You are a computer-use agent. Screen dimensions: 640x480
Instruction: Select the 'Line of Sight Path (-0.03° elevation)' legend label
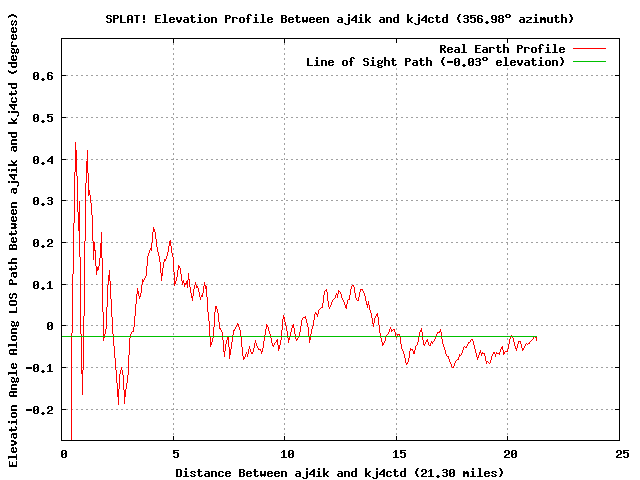436,62
